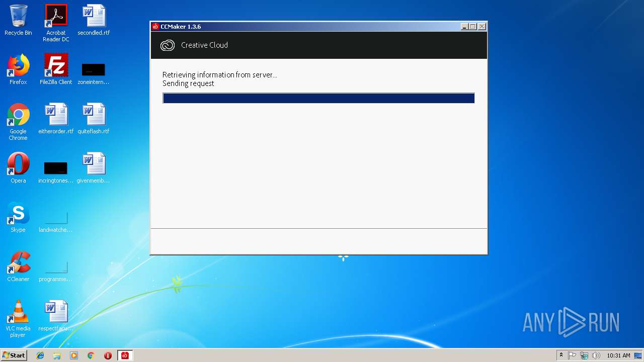Image resolution: width=644 pixels, height=362 pixels.
Task: Click 'Retrieving information from server...' text
Action: (x=219, y=75)
